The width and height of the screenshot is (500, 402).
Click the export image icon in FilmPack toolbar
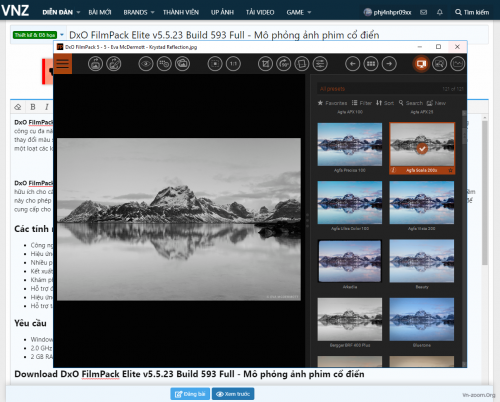click(x=95, y=64)
